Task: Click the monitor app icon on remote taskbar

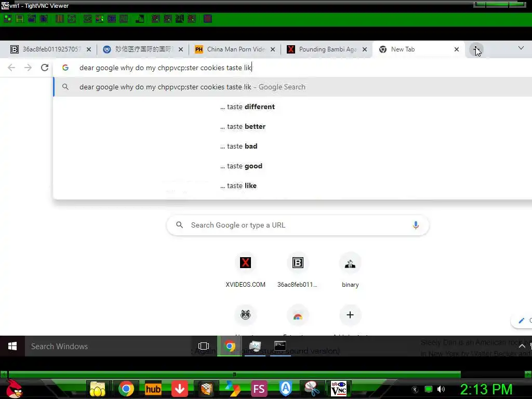Action: (255, 346)
